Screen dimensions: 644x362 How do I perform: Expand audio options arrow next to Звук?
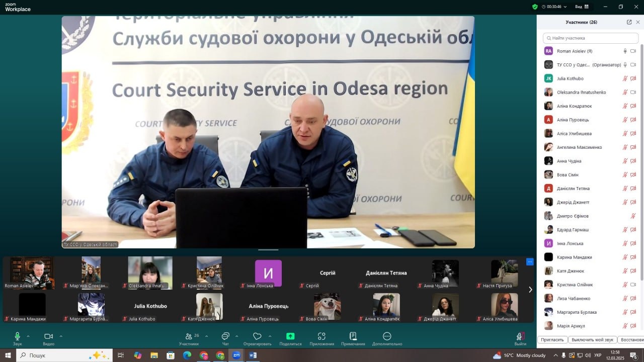tap(28, 336)
